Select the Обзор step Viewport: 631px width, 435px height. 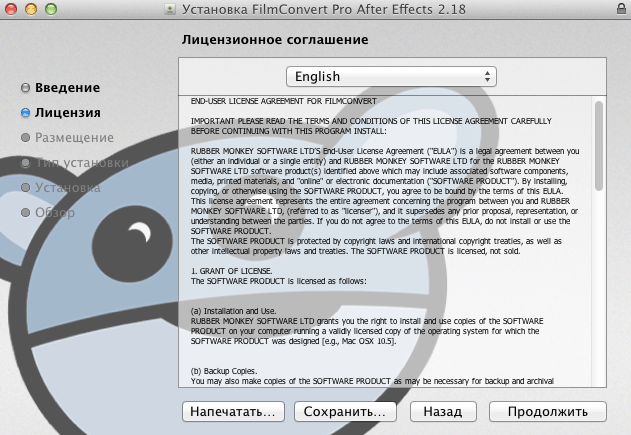coord(55,212)
